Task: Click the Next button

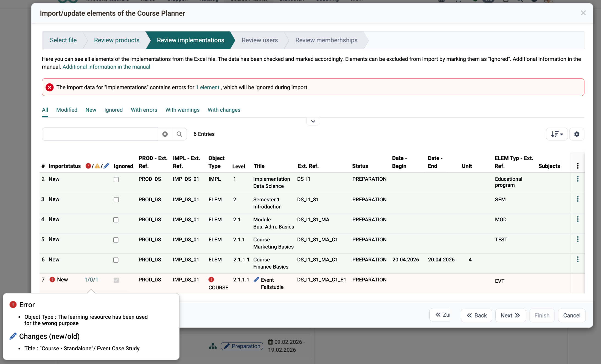Action: [x=510, y=315]
